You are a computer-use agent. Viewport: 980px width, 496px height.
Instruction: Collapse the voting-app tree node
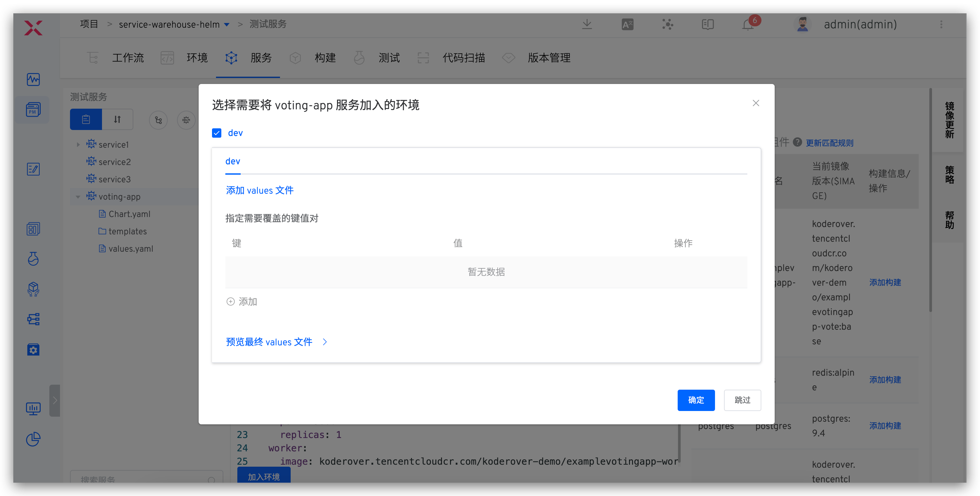click(78, 197)
